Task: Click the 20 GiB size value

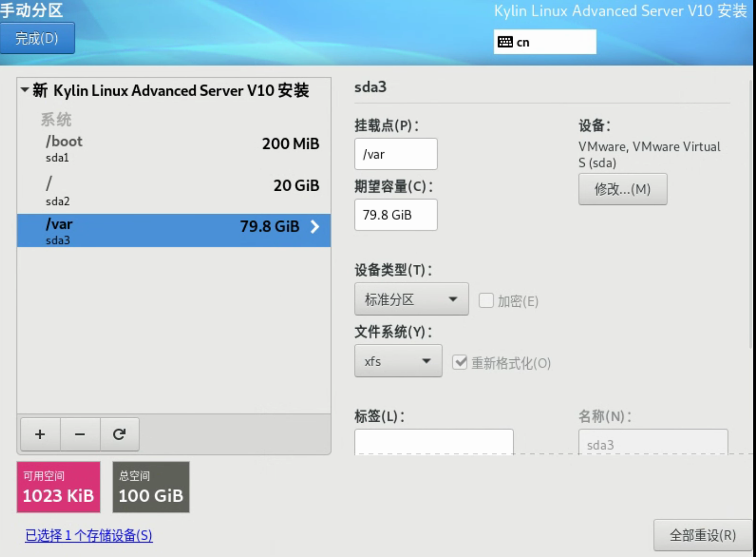Action: click(x=297, y=185)
